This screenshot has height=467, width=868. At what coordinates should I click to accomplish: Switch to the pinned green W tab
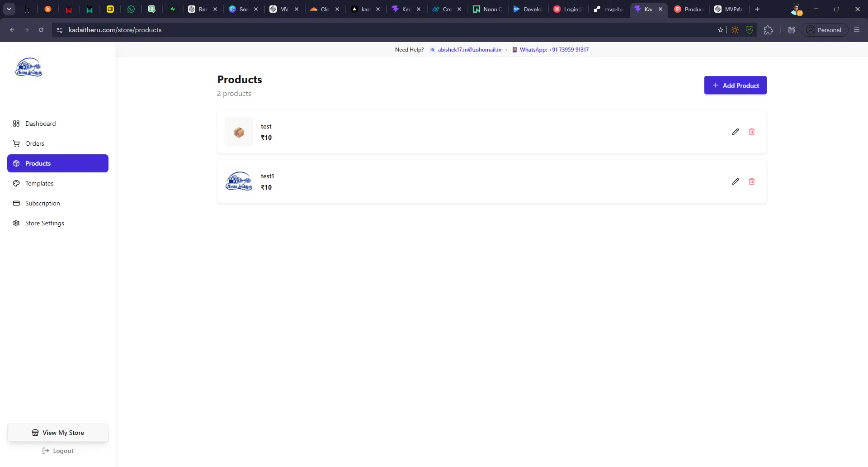[x=90, y=9]
